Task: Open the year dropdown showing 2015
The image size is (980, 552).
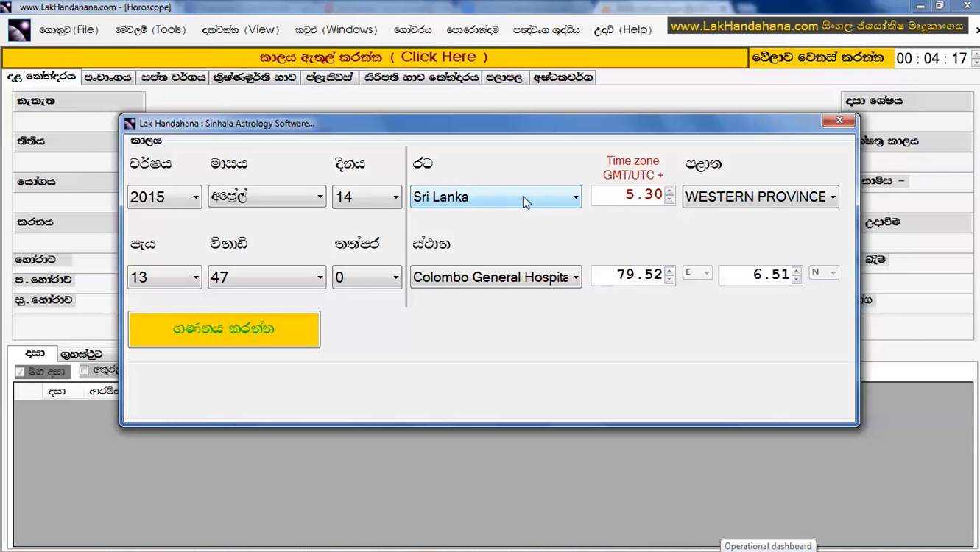Action: click(195, 197)
